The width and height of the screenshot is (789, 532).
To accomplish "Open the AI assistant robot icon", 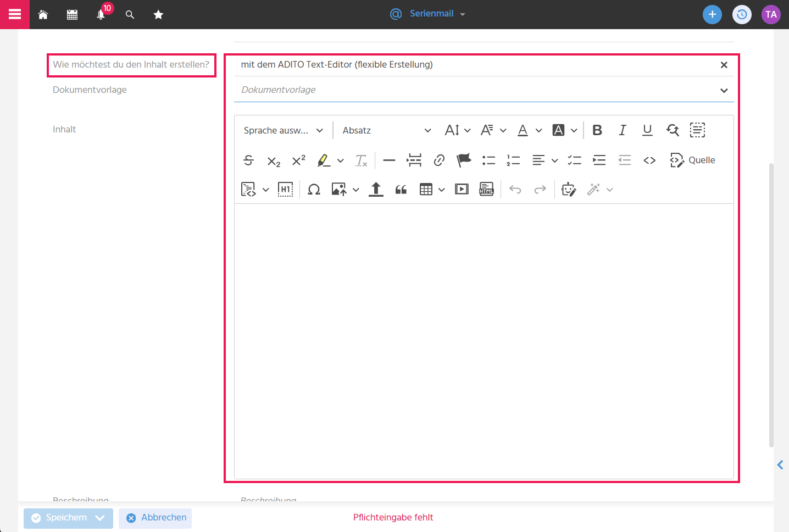I will click(x=569, y=190).
